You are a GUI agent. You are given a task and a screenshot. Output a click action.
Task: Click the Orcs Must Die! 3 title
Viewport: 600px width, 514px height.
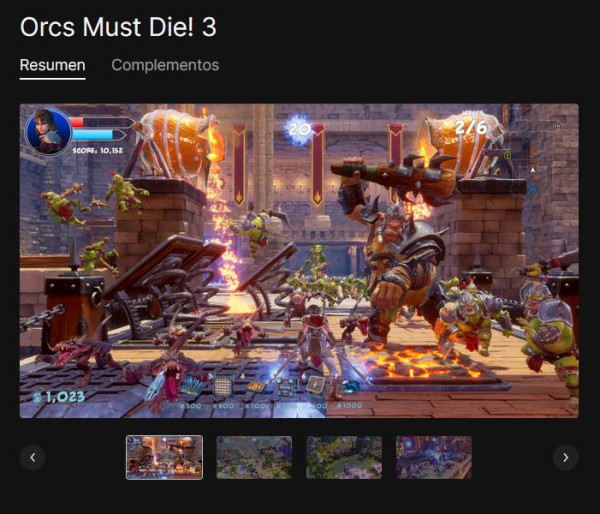[x=118, y=27]
